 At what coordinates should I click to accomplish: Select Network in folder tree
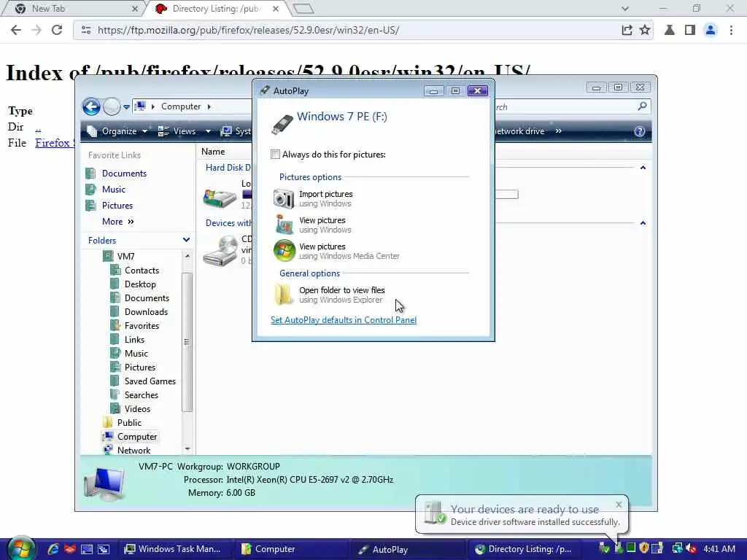[133, 451]
